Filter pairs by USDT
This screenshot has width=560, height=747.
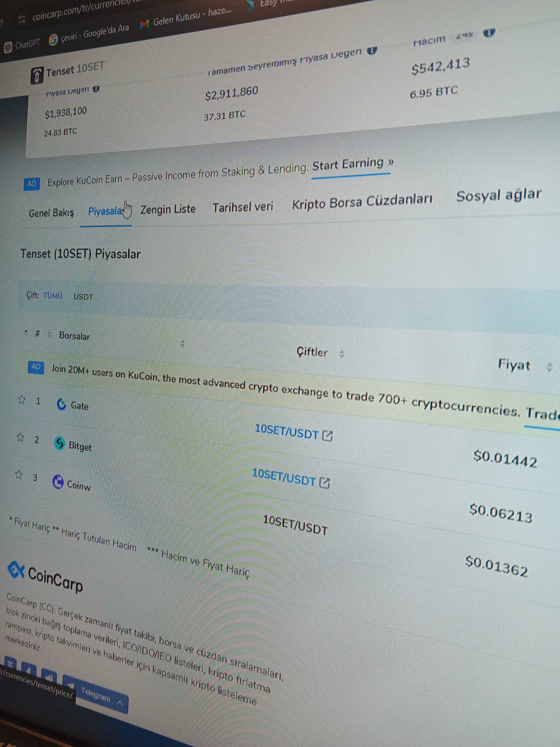pyautogui.click(x=83, y=297)
